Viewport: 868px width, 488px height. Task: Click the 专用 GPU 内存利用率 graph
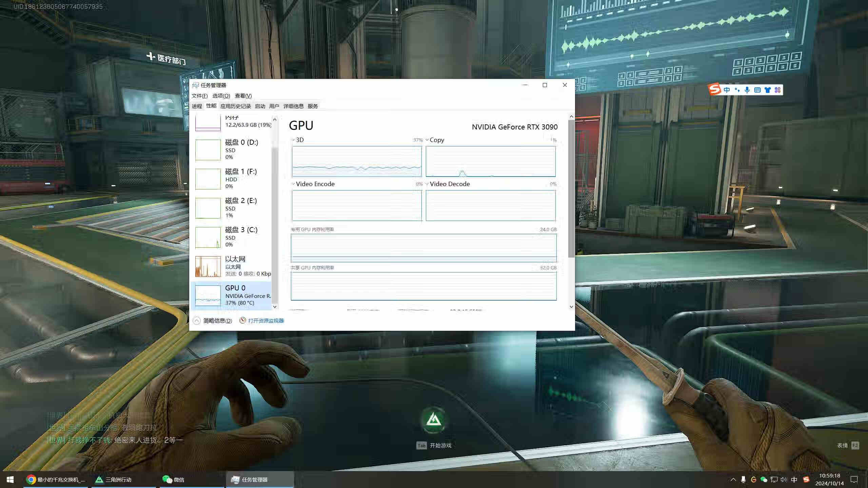tap(423, 248)
